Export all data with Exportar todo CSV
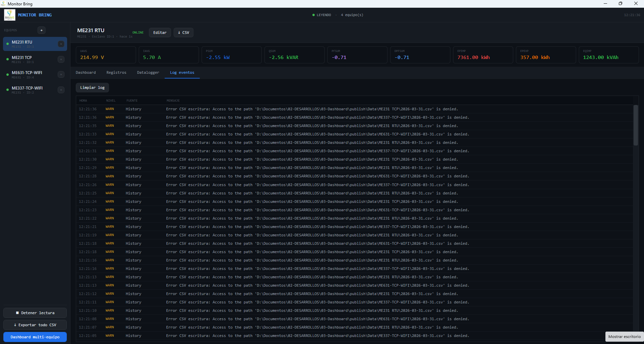644x344 pixels. click(35, 325)
